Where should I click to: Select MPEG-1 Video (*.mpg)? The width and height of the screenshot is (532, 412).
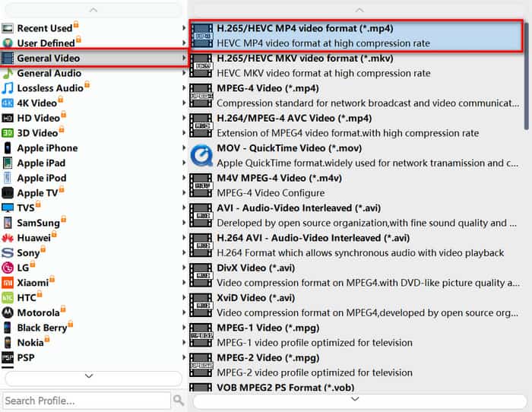356,335
